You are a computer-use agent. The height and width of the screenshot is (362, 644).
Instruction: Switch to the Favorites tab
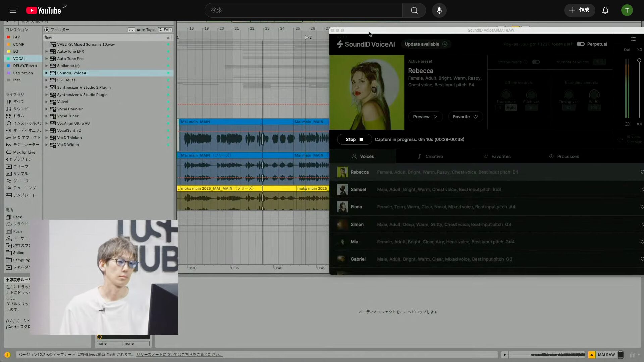click(x=497, y=156)
